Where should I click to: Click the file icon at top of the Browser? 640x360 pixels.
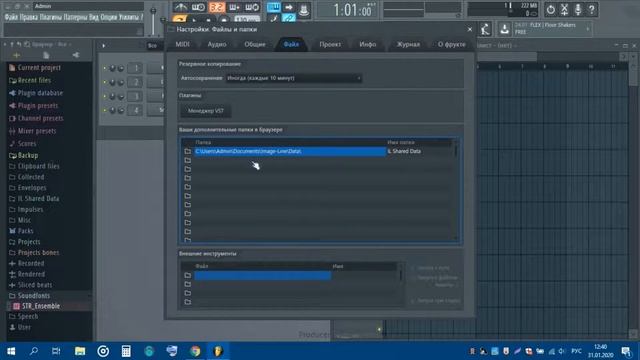pos(46,55)
